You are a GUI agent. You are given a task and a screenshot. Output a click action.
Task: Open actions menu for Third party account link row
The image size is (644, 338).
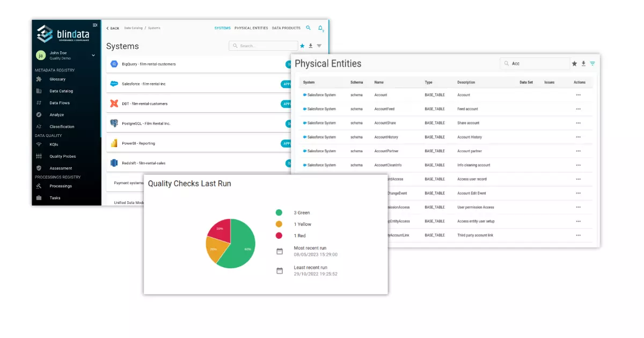pos(578,235)
